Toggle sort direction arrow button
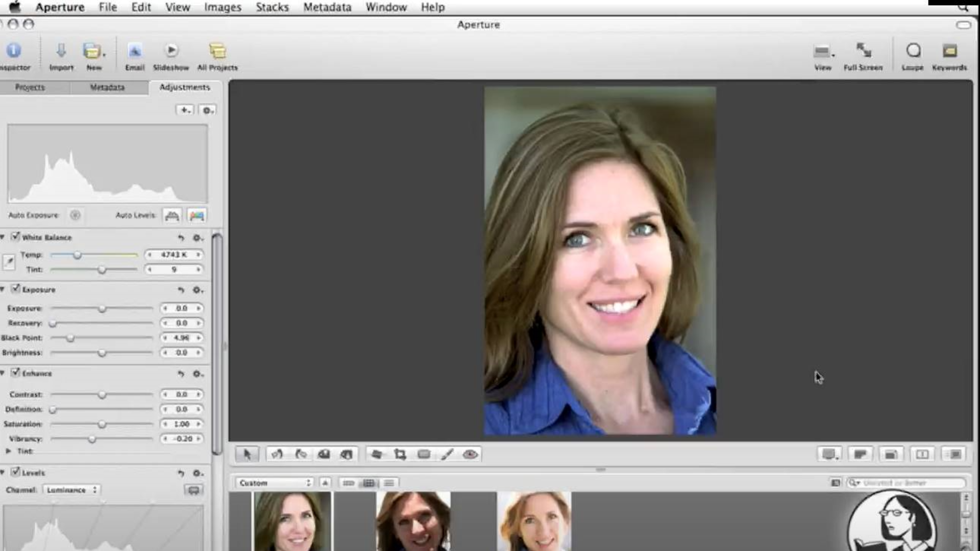The height and width of the screenshot is (551, 980). coord(325,483)
